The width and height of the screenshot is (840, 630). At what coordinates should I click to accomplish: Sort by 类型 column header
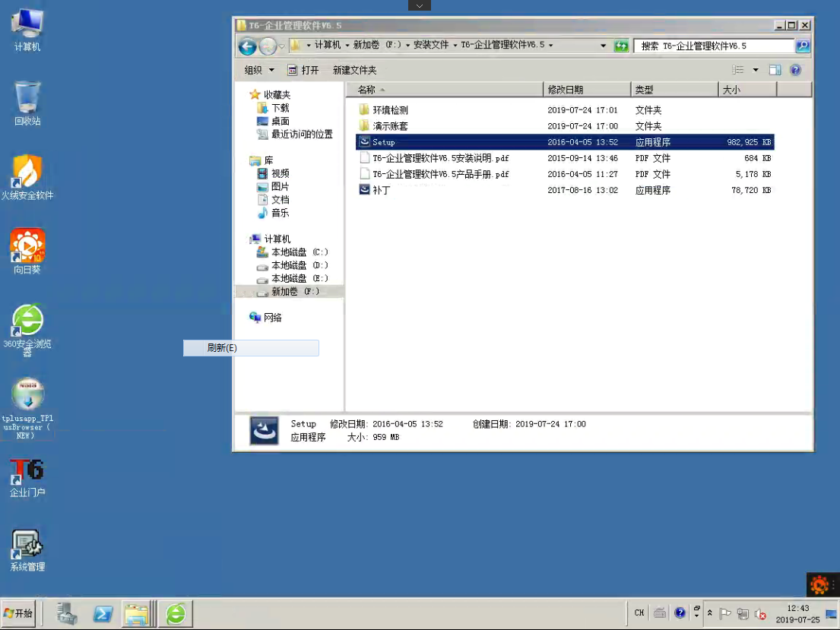pyautogui.click(x=674, y=90)
